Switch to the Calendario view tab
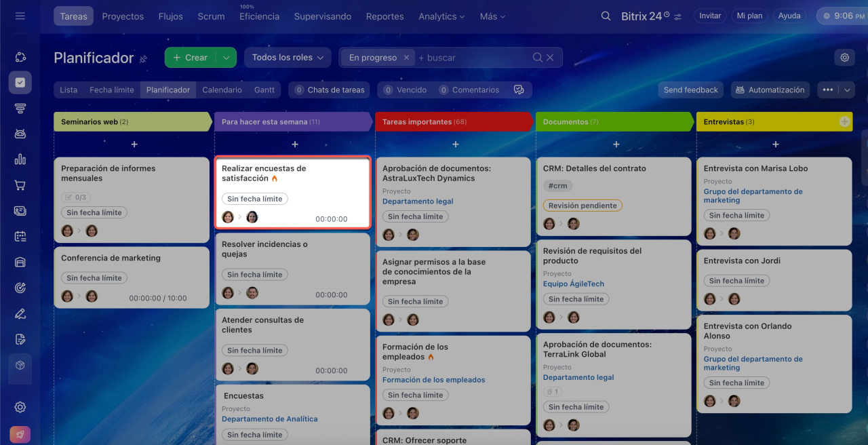Viewport: 868px width, 445px height. [222, 90]
